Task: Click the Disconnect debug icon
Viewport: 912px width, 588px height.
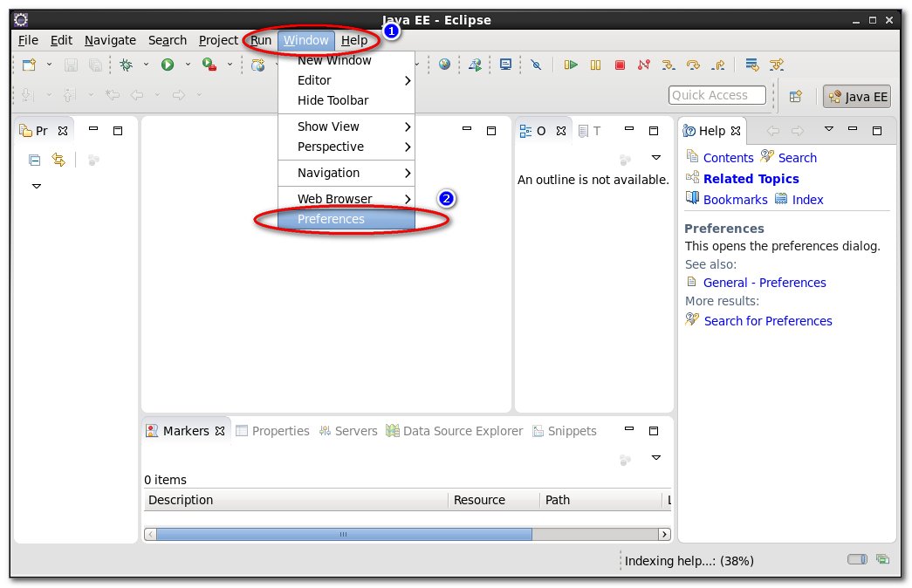Action: click(644, 65)
